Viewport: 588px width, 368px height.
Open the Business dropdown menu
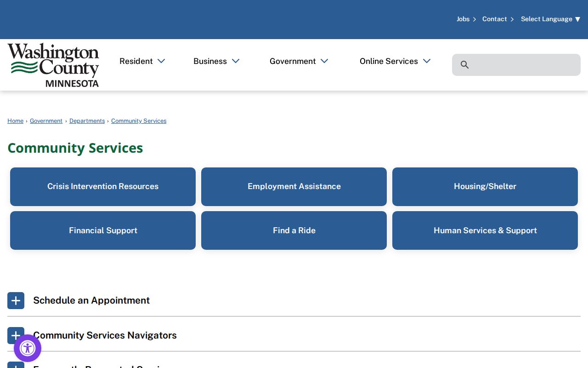tap(216, 61)
